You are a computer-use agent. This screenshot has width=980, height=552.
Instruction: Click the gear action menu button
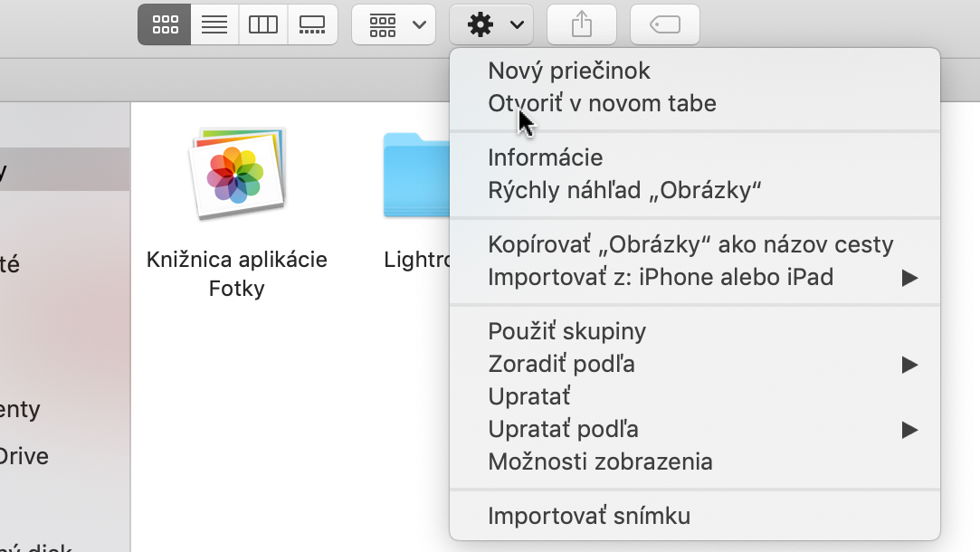[x=491, y=25]
